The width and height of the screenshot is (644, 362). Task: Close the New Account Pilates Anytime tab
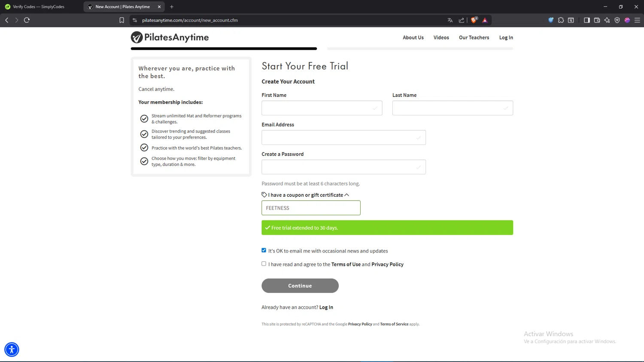click(159, 7)
